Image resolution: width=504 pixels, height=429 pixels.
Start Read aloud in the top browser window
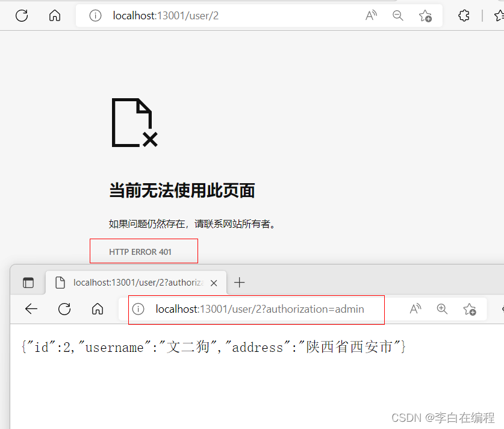[x=371, y=16]
